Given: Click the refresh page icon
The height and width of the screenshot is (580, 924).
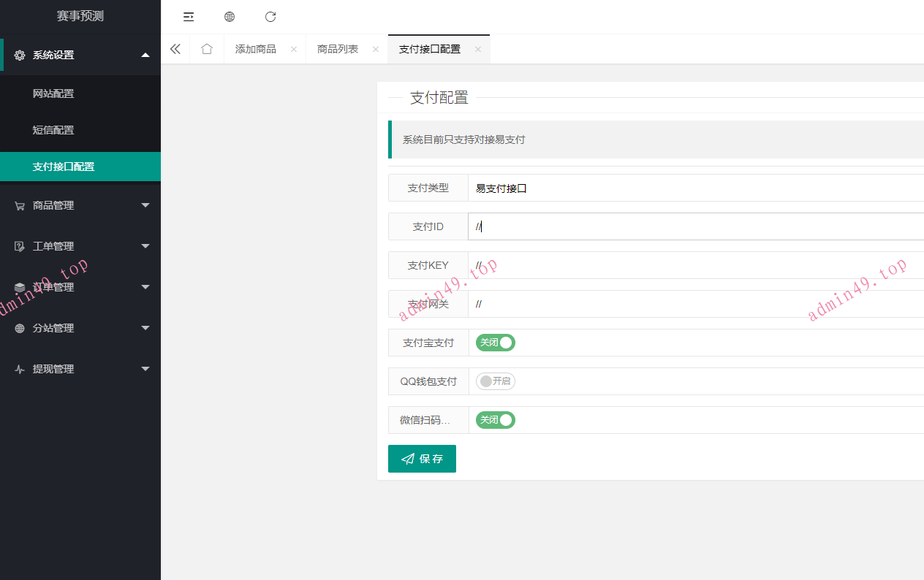Looking at the screenshot, I should coord(270,17).
